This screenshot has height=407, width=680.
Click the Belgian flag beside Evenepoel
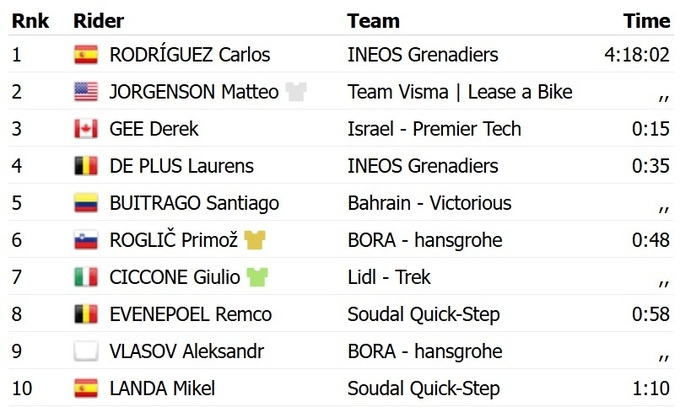[x=86, y=314]
